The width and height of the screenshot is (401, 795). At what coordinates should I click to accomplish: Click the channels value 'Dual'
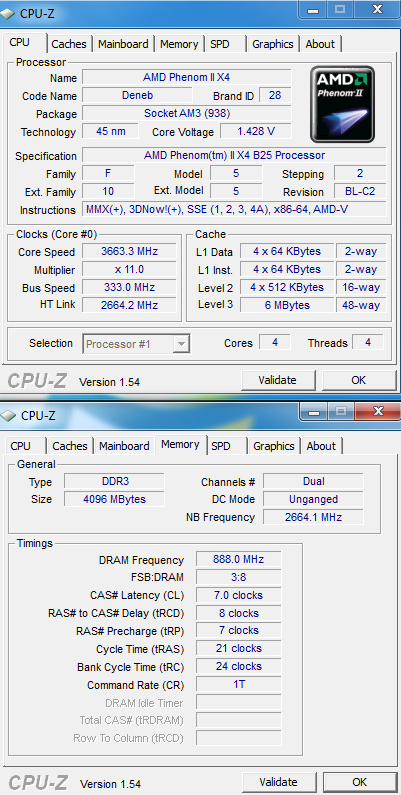point(313,481)
